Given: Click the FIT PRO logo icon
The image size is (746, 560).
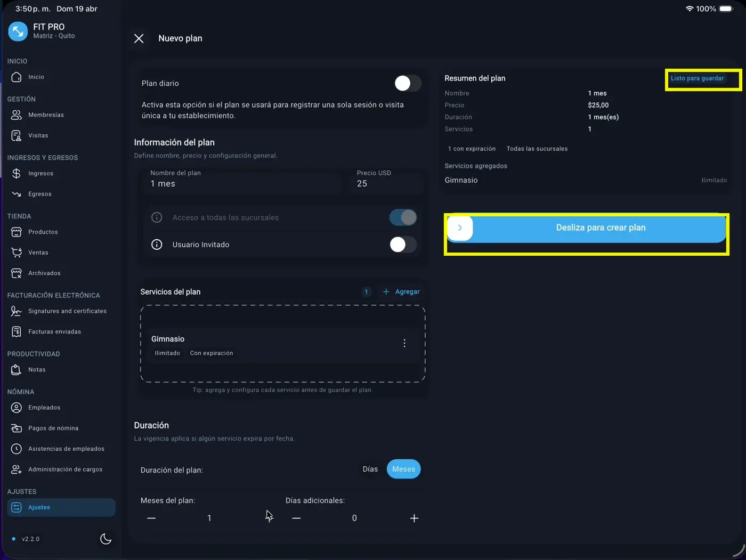Looking at the screenshot, I should pyautogui.click(x=18, y=31).
